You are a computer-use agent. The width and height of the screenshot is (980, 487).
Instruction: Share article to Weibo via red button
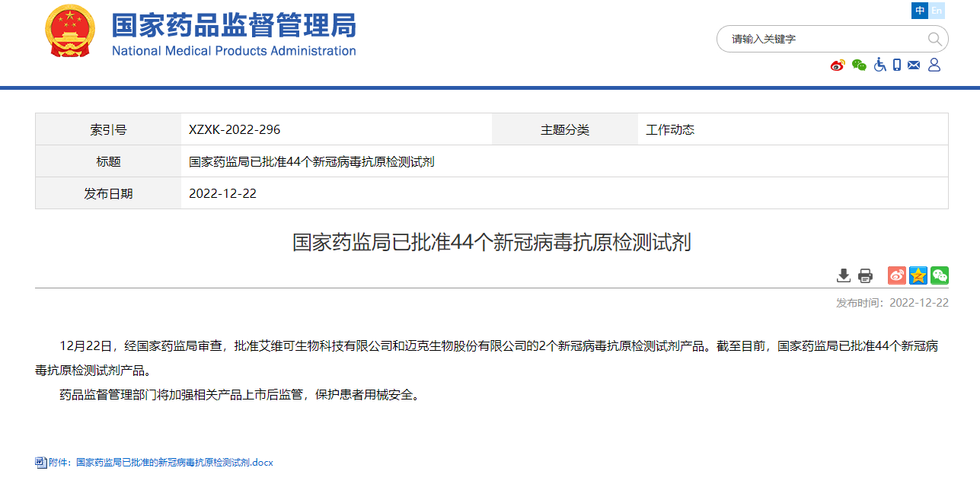point(897,275)
